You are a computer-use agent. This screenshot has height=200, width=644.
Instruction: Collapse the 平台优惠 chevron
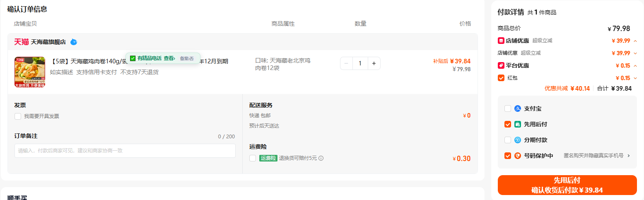click(635, 65)
